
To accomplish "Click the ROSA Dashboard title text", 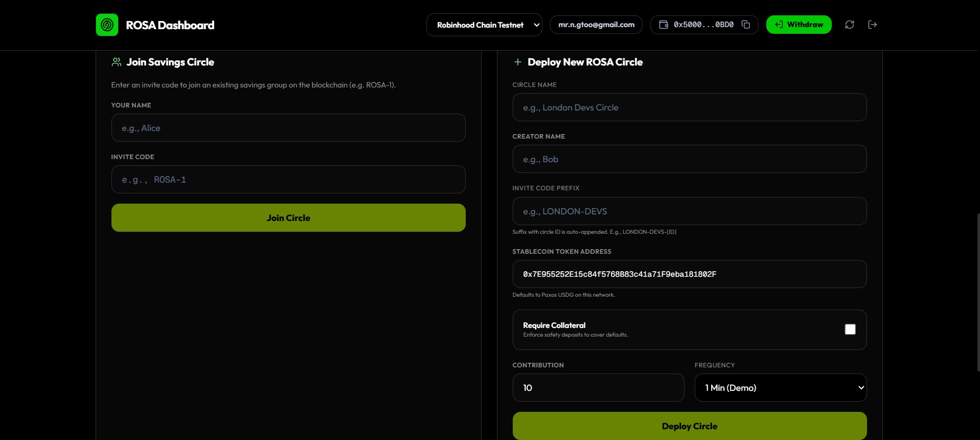I will point(170,25).
